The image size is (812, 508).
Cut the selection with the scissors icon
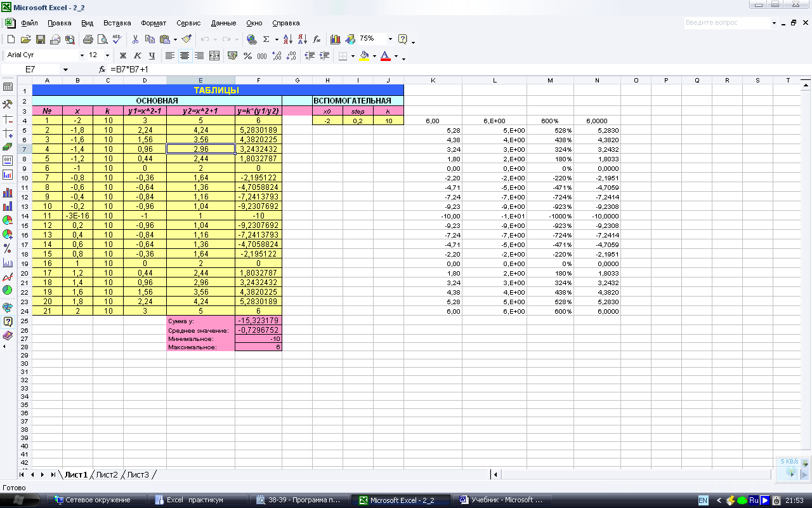(136, 39)
